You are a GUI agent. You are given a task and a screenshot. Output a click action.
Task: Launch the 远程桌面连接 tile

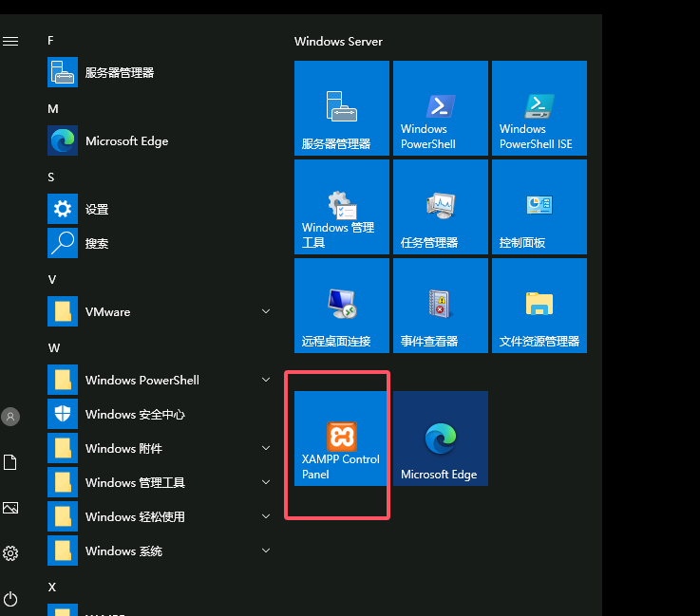(x=341, y=306)
